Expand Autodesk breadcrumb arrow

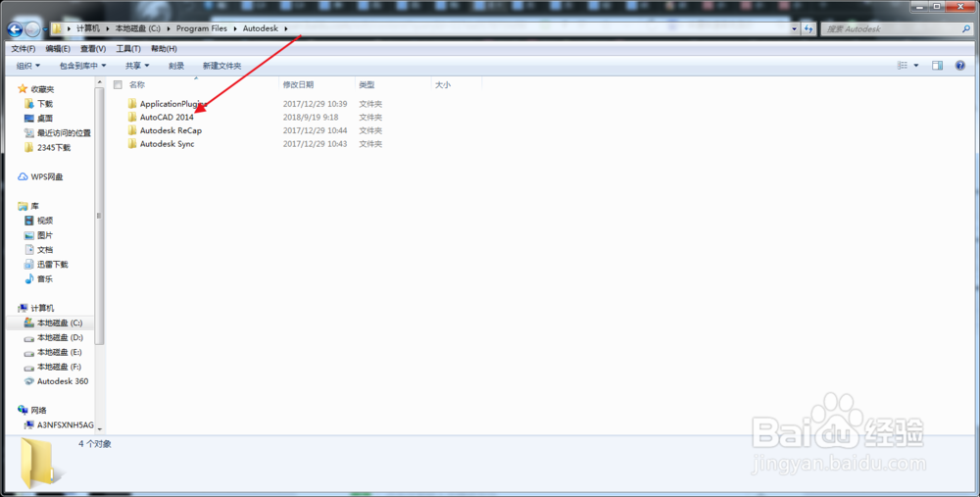[x=285, y=28]
